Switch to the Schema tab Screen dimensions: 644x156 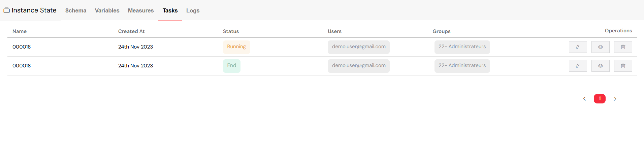point(76,10)
